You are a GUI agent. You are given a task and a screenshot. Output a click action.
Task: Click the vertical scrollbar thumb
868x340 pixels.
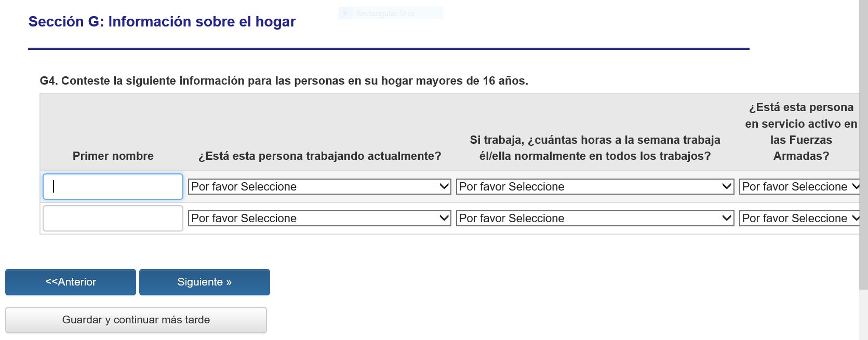(x=863, y=145)
